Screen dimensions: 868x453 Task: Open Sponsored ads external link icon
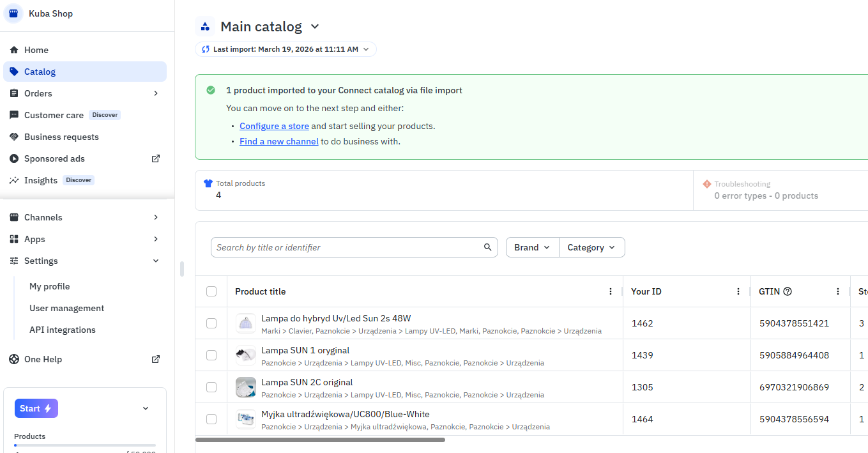(155, 158)
